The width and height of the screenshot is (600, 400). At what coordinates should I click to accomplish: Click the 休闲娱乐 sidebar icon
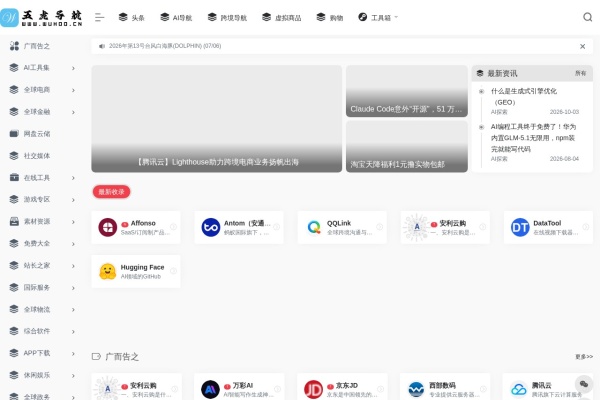14,375
